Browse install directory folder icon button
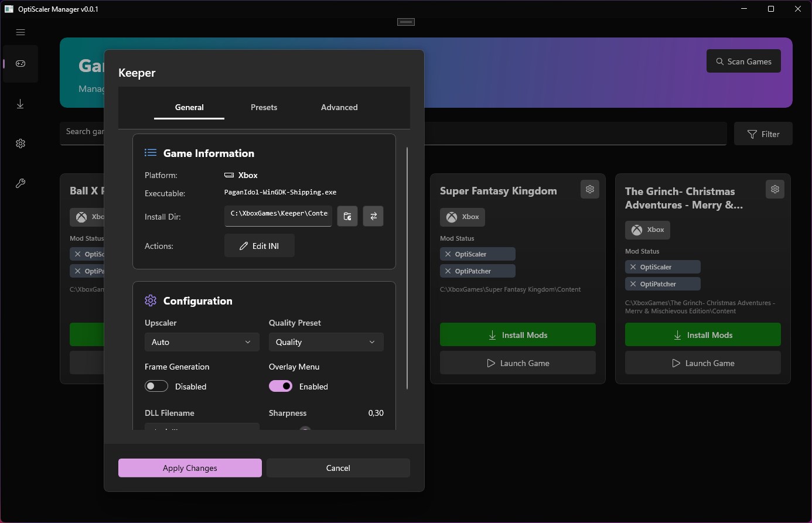 click(347, 216)
